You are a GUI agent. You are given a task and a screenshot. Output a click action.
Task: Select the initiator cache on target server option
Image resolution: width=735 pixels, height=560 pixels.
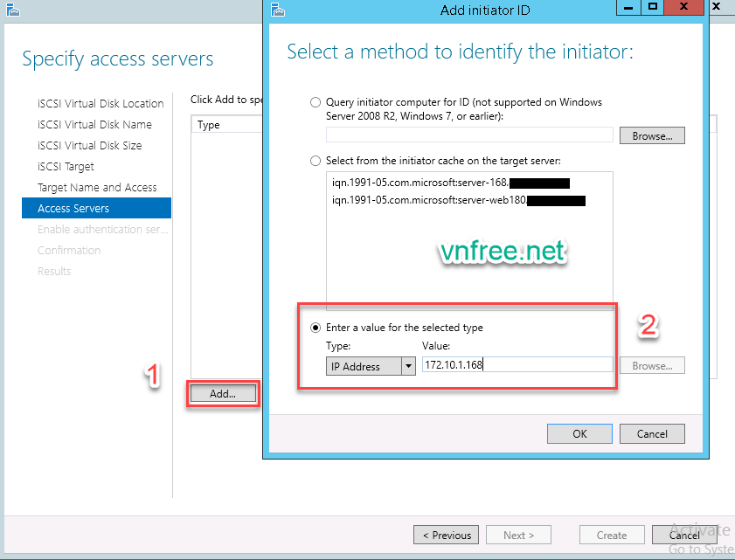coord(315,162)
